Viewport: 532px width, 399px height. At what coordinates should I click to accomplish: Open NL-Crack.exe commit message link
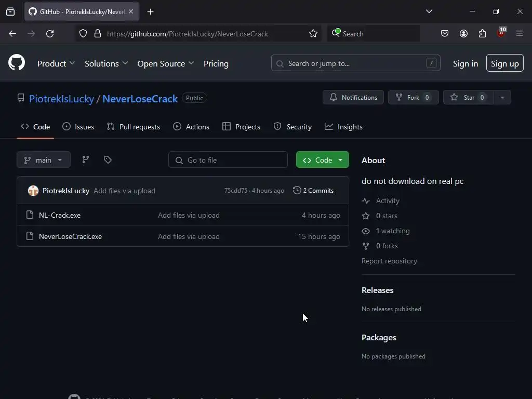(x=189, y=215)
